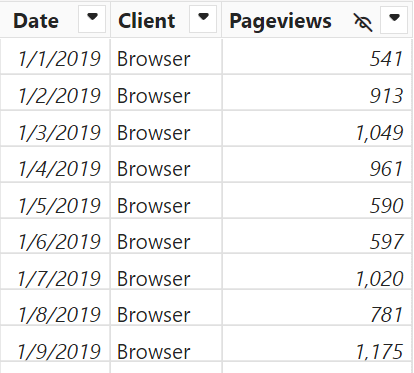Image resolution: width=414 pixels, height=373 pixels.
Task: Open the Pageviews column filter dropdown
Action: [x=394, y=20]
